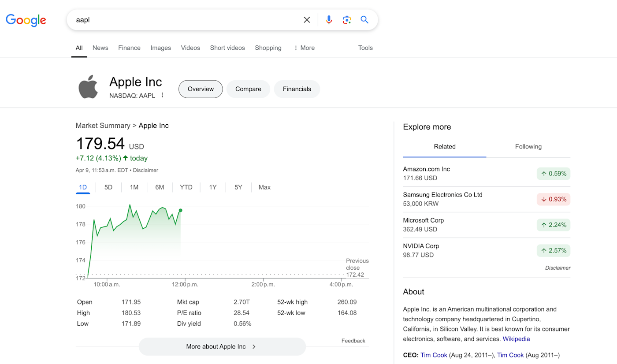Click the magnifying glass search icon
The image size is (617, 364).
[x=364, y=20]
